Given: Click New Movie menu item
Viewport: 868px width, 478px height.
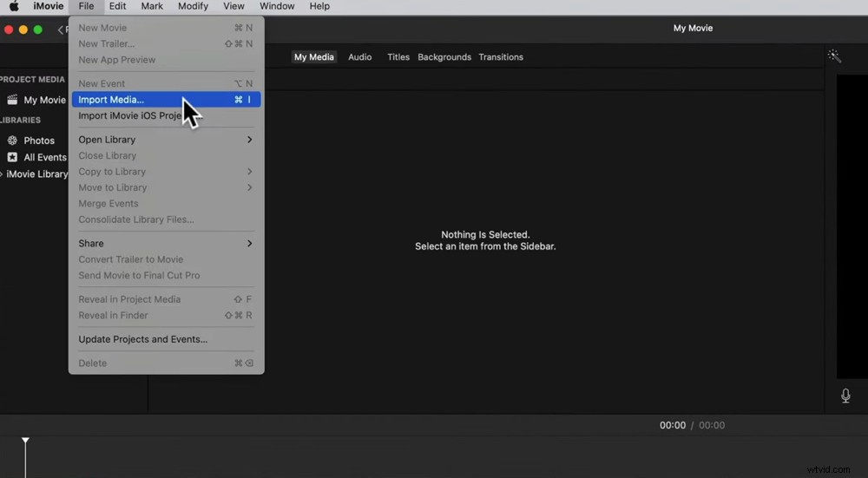Looking at the screenshot, I should (166, 28).
